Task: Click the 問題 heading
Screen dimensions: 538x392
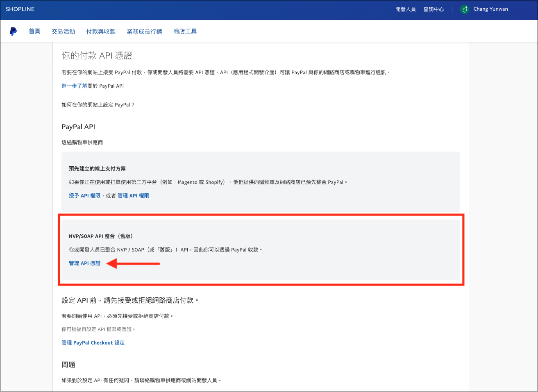Action: pyautogui.click(x=68, y=365)
